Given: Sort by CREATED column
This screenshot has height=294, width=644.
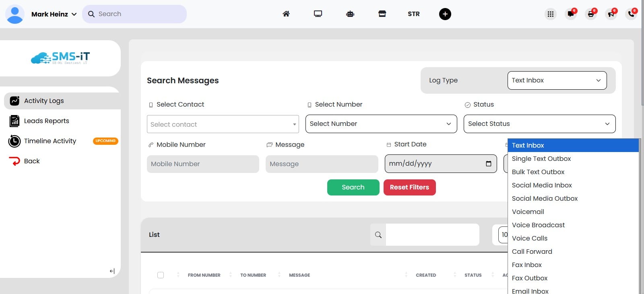Looking at the screenshot, I should click(x=426, y=275).
